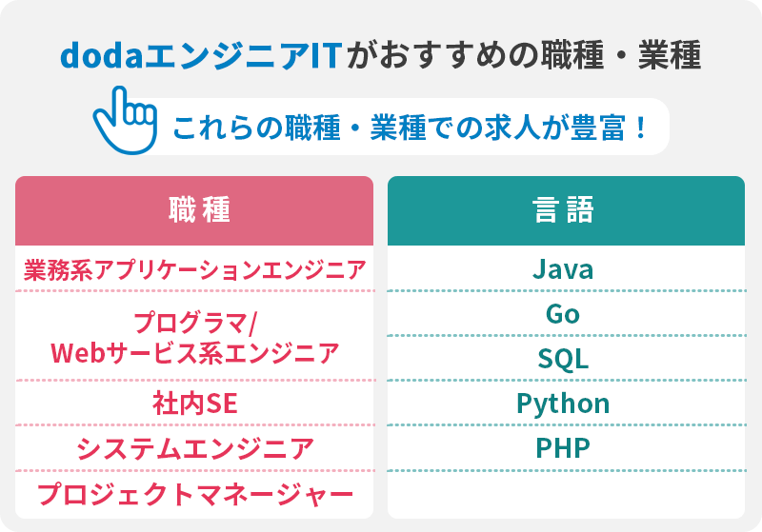Choose Python from the language list
The height and width of the screenshot is (532, 762).
point(566,404)
